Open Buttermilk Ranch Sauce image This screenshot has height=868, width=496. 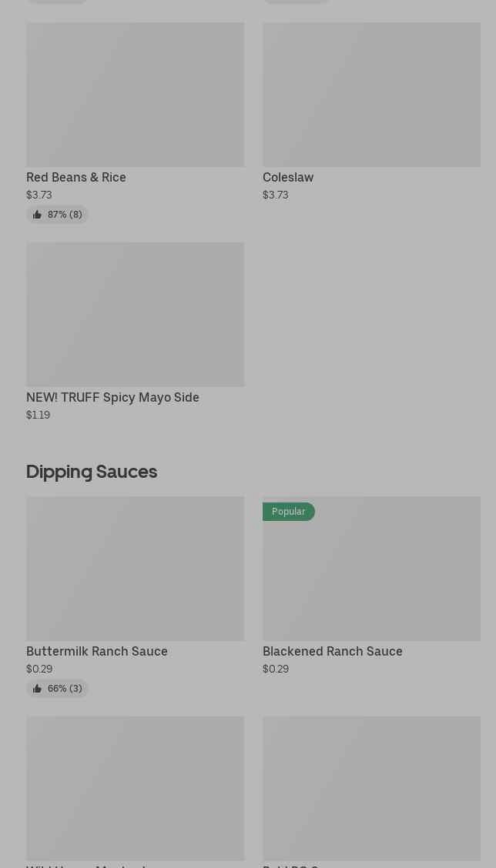coord(135,568)
